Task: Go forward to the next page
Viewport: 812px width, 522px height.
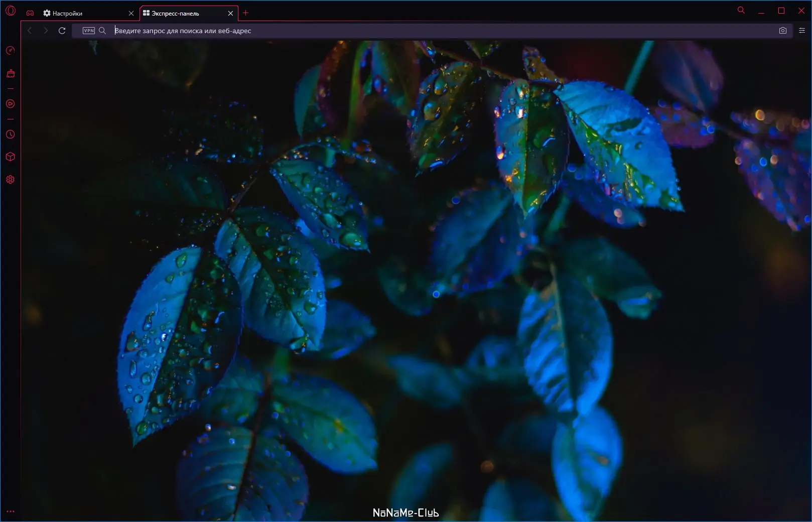Action: (x=46, y=31)
